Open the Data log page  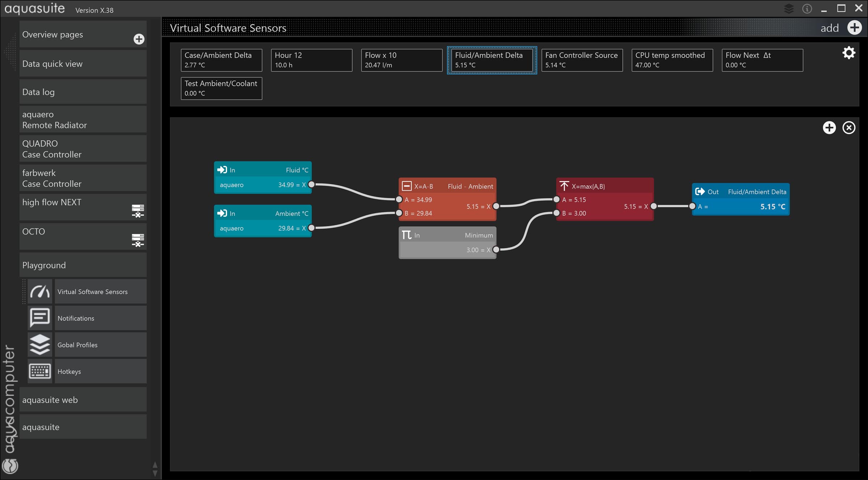click(x=83, y=92)
